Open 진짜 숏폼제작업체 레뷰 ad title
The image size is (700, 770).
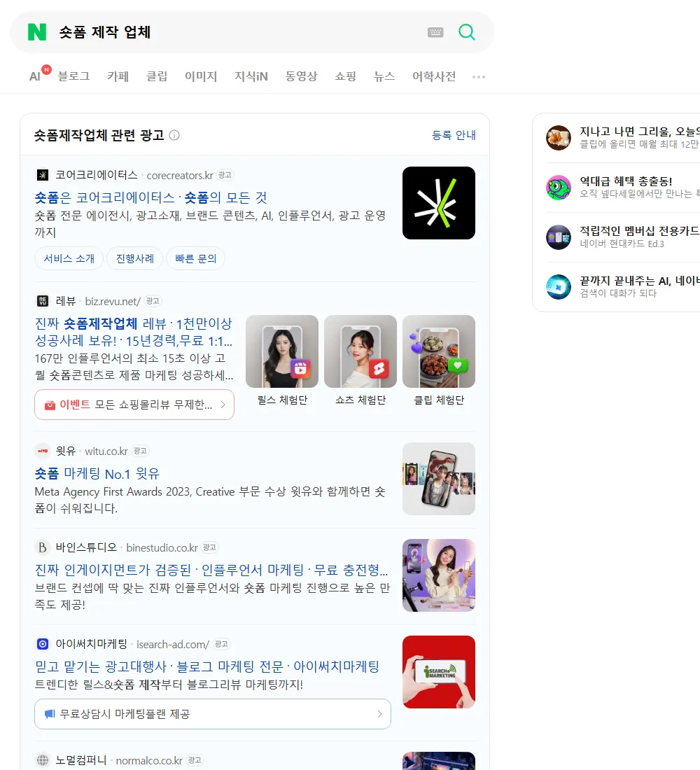coord(134,332)
